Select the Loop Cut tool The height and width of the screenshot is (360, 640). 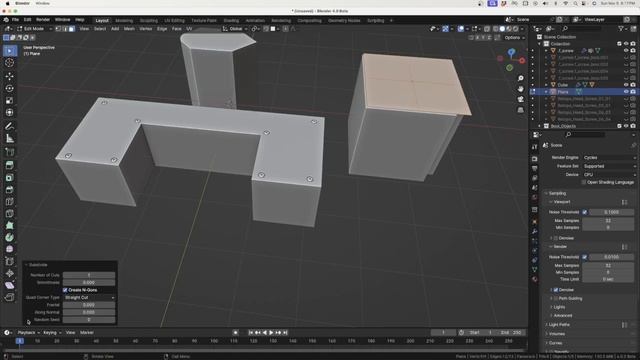9,202
